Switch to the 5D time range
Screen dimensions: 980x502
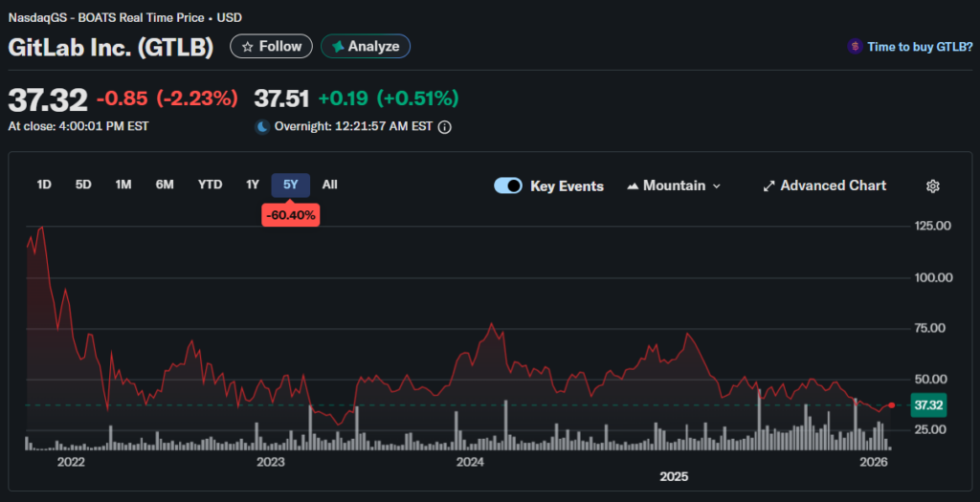(83, 185)
